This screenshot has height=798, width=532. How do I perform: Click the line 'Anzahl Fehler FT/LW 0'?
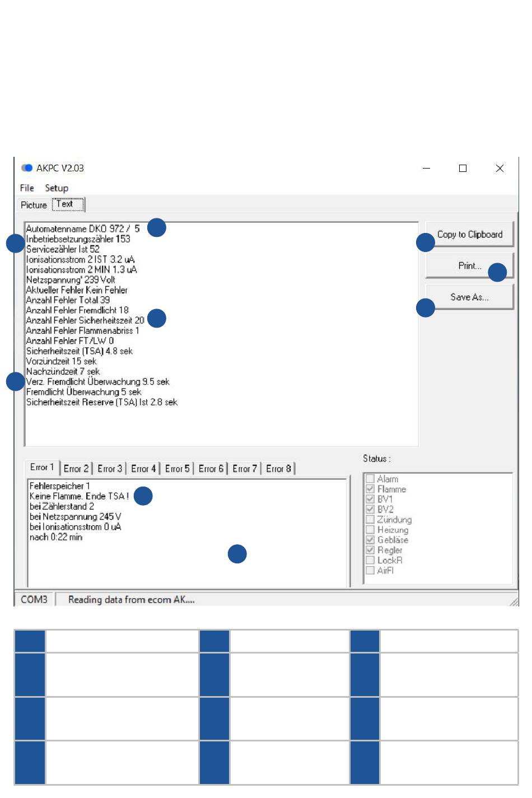[x=70, y=340]
